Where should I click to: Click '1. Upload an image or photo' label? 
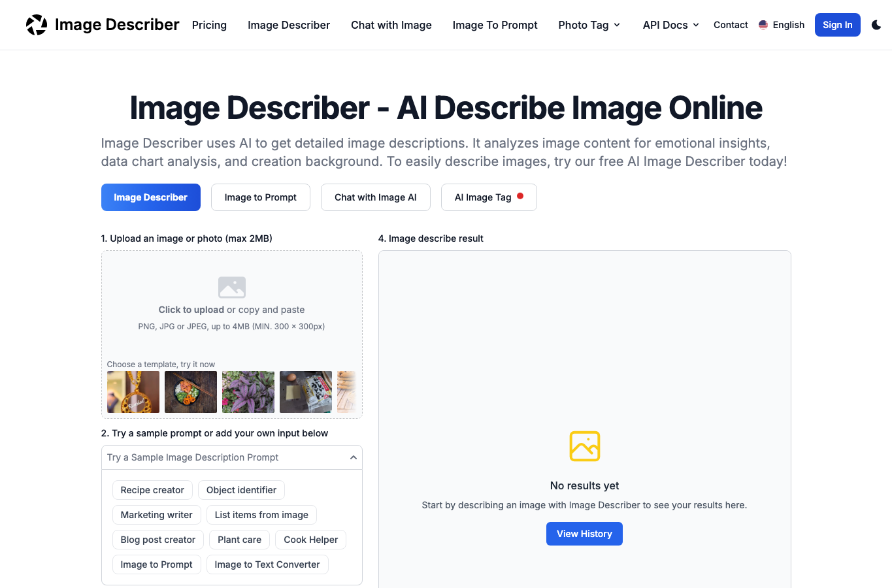coord(187,238)
